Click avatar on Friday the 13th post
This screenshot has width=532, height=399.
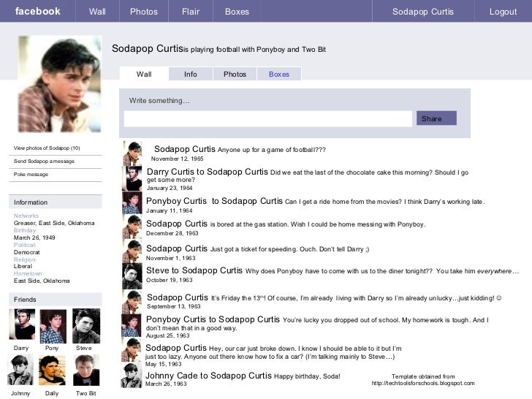(x=132, y=302)
